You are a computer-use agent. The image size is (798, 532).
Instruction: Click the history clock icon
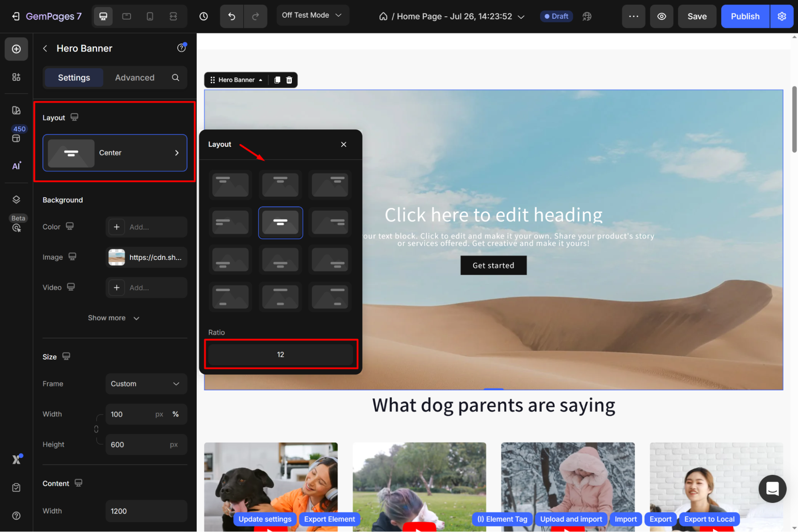pyautogui.click(x=204, y=16)
